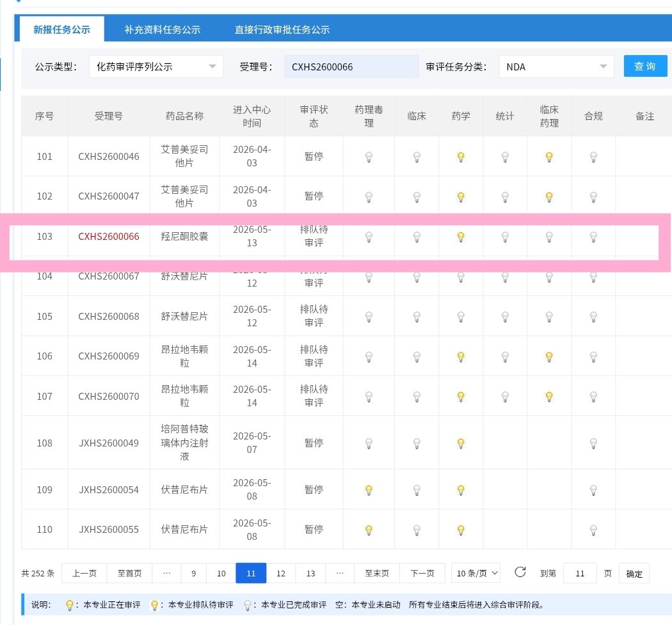Click the 统计 bulb icon in row 107
The height and width of the screenshot is (625, 672).
pyautogui.click(x=505, y=397)
